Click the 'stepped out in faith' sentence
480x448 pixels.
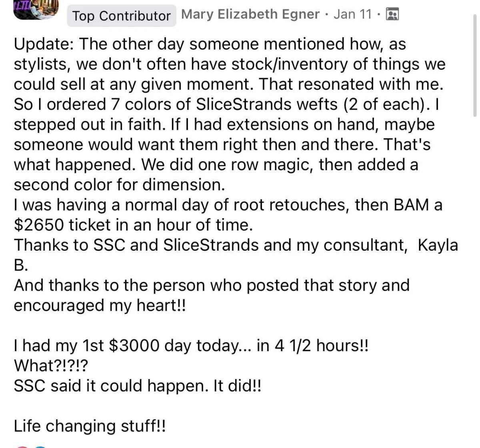[x=90, y=125]
